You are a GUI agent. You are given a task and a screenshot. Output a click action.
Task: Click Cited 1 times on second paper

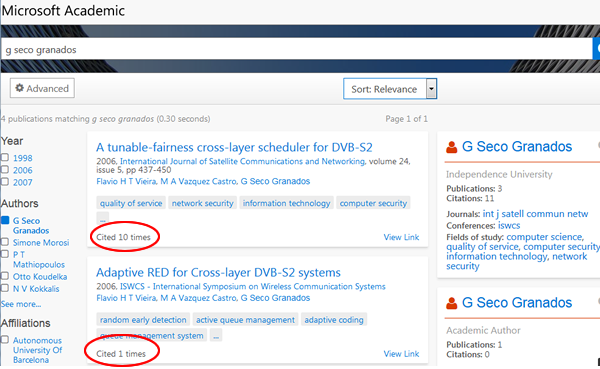click(121, 354)
